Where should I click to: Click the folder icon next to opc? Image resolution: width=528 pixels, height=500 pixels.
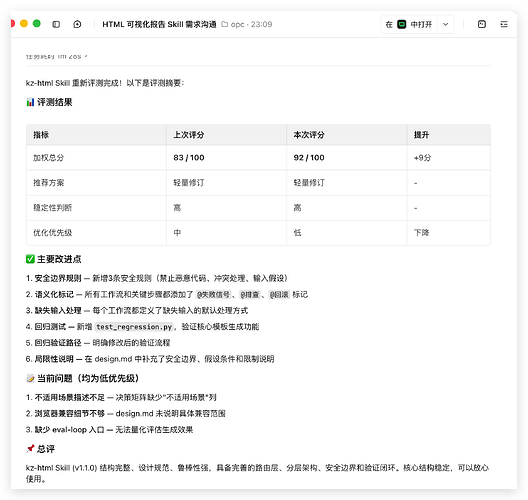click(x=225, y=24)
